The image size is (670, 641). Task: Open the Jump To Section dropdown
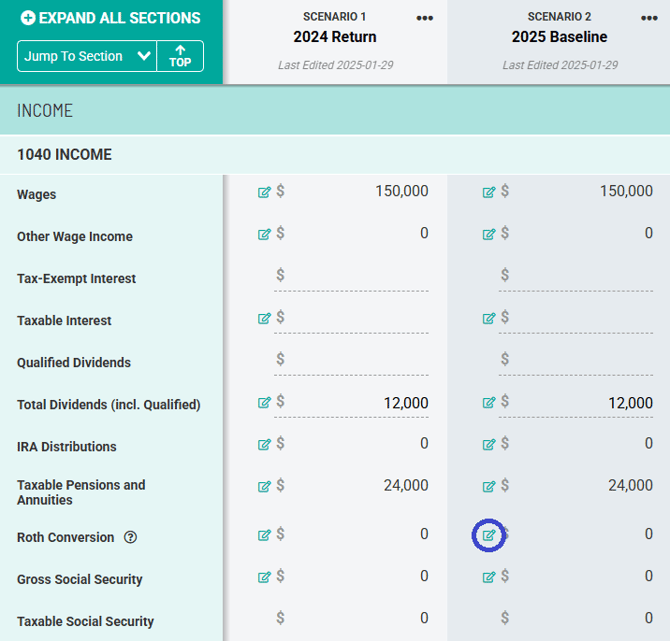click(86, 56)
